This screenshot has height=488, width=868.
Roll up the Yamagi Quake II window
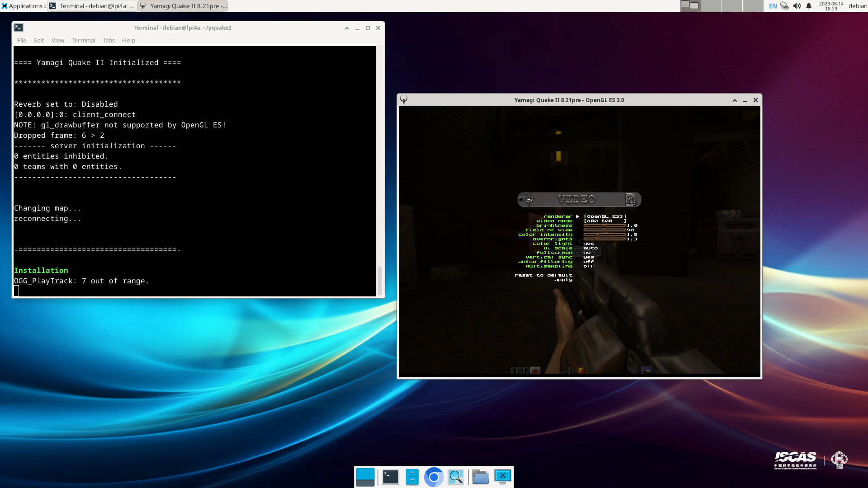[735, 100]
